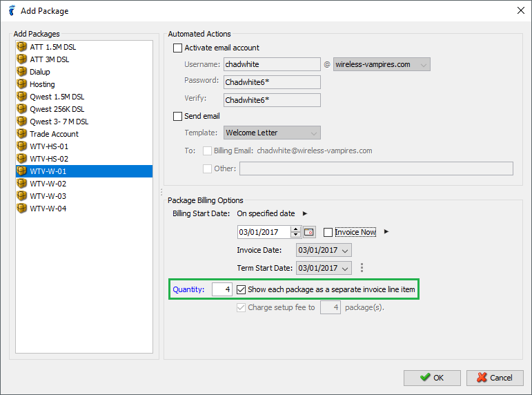This screenshot has width=532, height=395.
Task: Click the Cancel button
Action: click(x=495, y=378)
